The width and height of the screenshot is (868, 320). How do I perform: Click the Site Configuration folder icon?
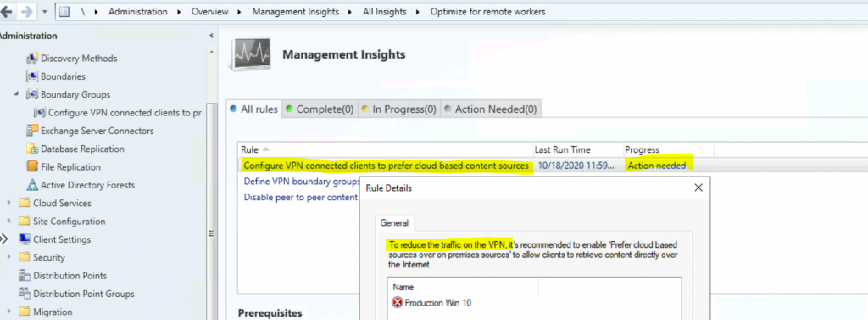24,222
